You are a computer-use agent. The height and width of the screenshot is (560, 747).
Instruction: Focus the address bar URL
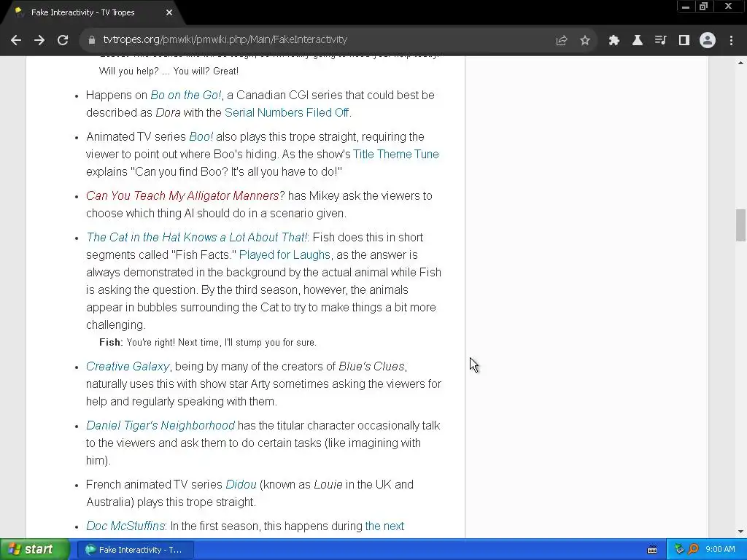click(x=225, y=39)
